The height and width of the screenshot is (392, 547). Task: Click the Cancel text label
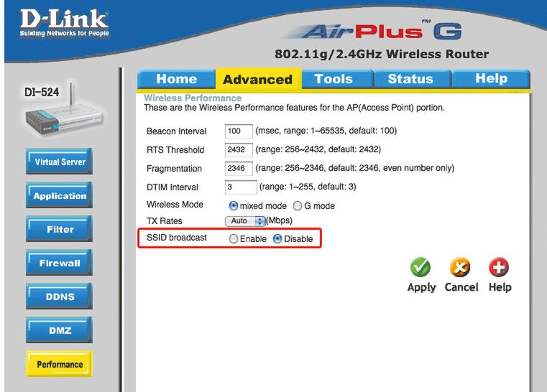coord(461,287)
